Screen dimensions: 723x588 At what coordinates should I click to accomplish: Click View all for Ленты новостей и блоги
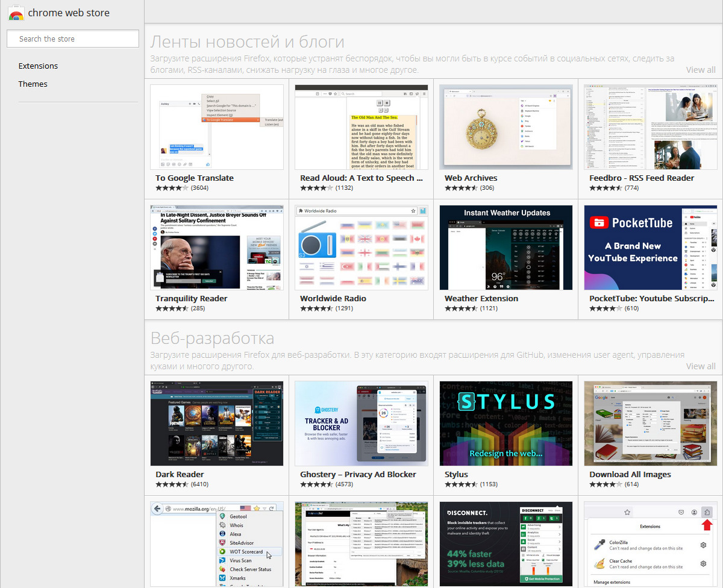coord(700,70)
